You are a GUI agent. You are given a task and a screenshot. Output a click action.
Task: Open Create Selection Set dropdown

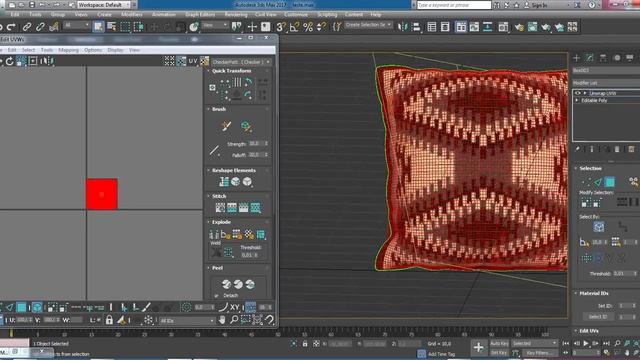point(368,25)
